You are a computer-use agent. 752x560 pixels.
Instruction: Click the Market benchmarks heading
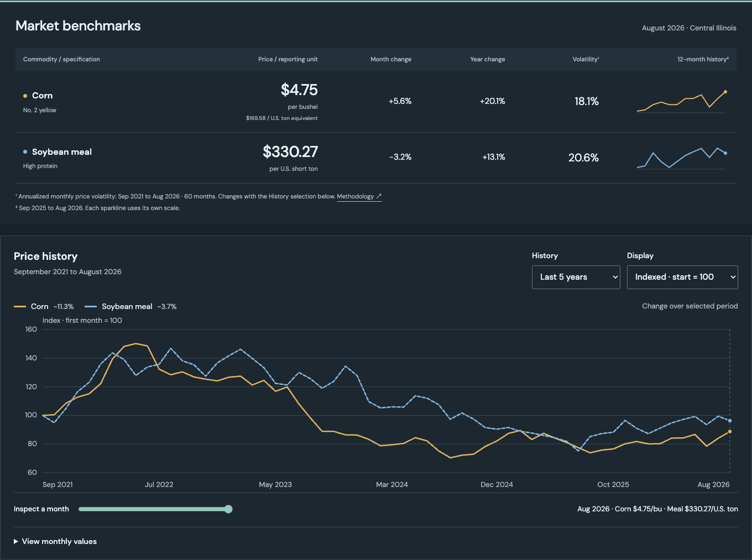pyautogui.click(x=78, y=26)
